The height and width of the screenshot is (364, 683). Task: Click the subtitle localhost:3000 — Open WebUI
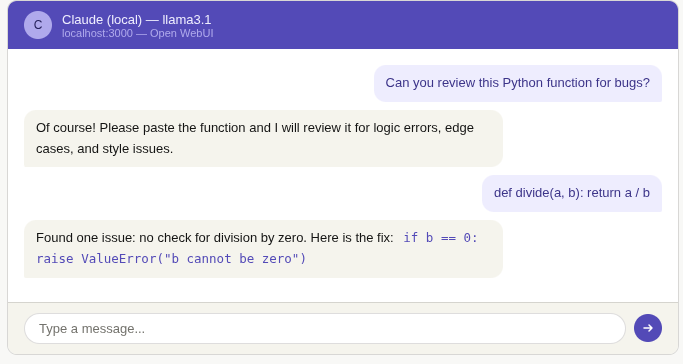pyautogui.click(x=138, y=34)
